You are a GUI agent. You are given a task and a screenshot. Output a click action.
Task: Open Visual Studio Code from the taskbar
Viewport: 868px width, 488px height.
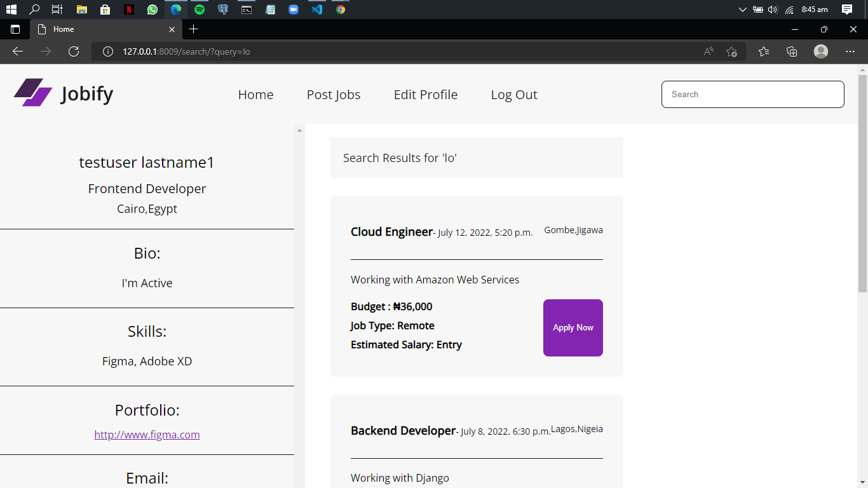316,10
